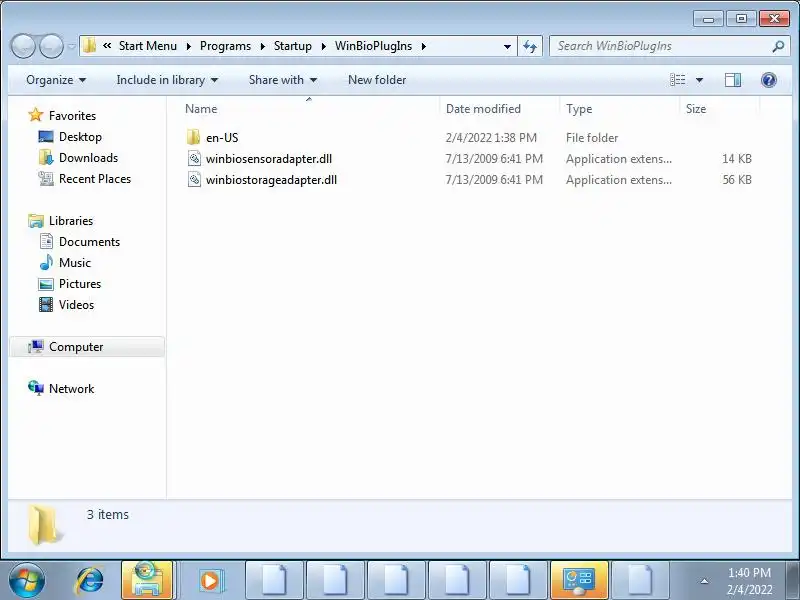The image size is (800, 600).
Task: Launch Internet Explorer from taskbar
Action: point(90,580)
